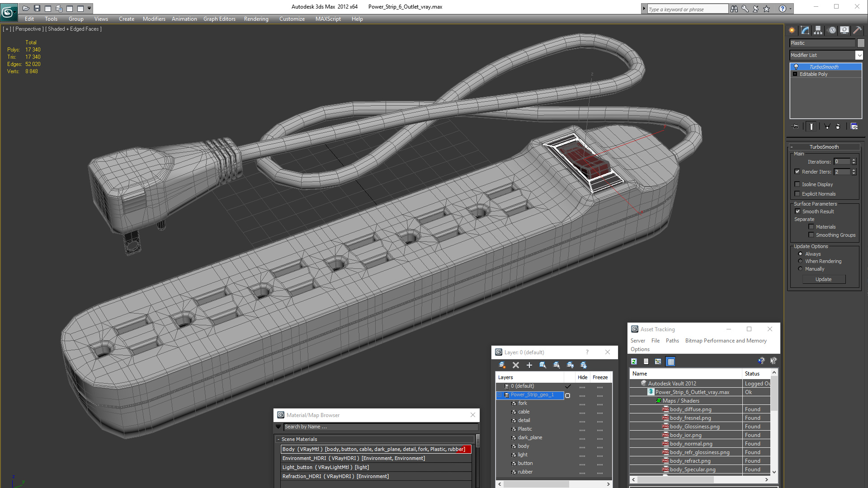Click Highlight Selected Objects' Layers icon
The image size is (868, 488).
pos(557,365)
